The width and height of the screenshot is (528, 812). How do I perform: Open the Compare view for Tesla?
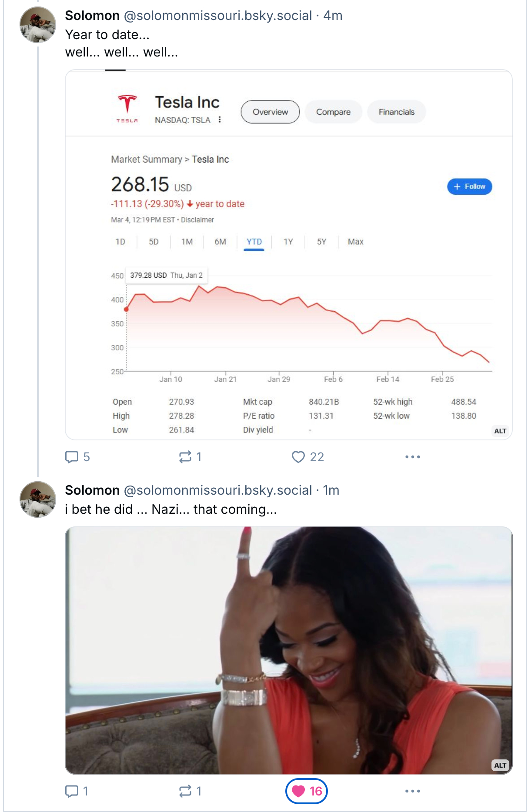[333, 112]
